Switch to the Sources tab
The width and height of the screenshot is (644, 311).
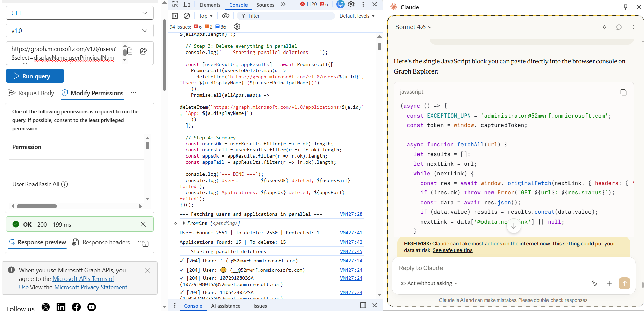click(x=265, y=5)
